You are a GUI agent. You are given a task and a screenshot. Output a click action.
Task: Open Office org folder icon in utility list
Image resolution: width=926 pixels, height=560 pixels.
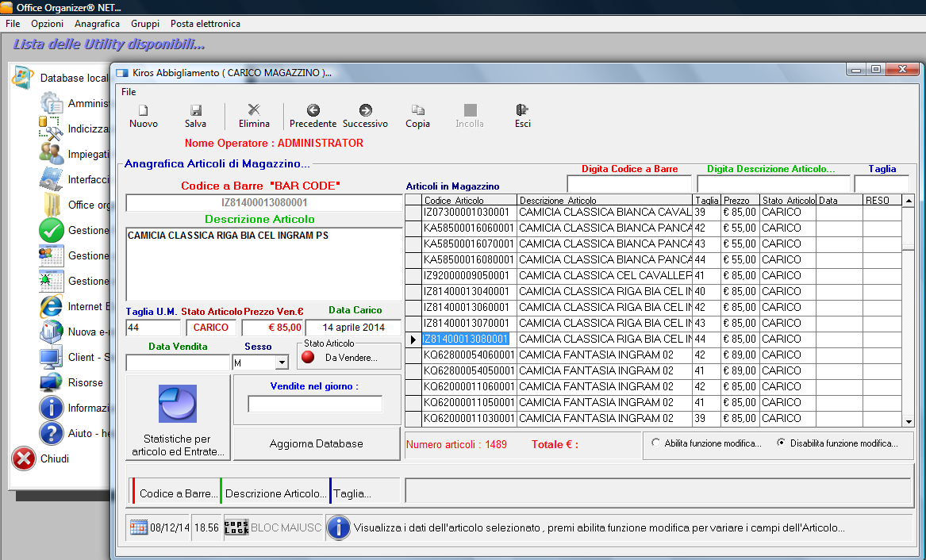click(52, 205)
